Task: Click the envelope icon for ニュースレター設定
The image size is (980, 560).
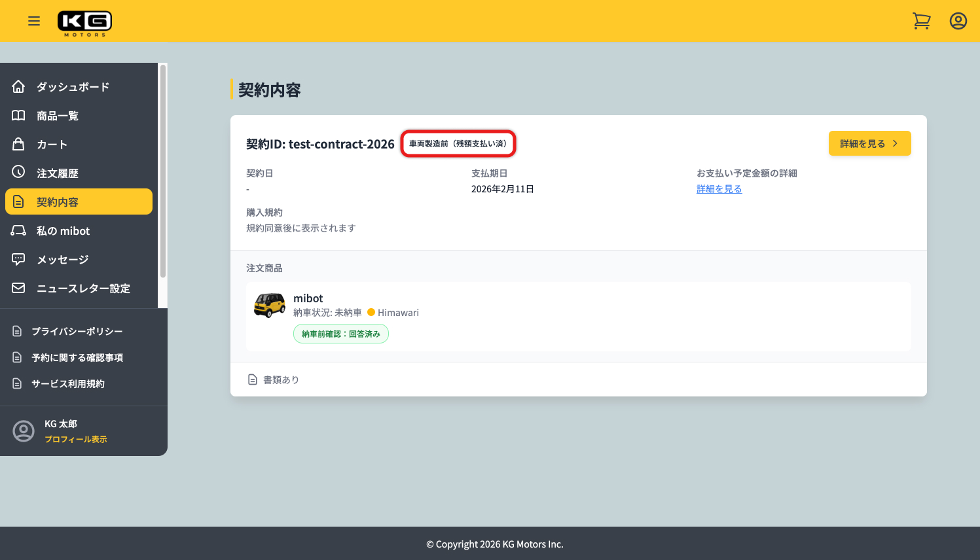Action: [x=17, y=287]
